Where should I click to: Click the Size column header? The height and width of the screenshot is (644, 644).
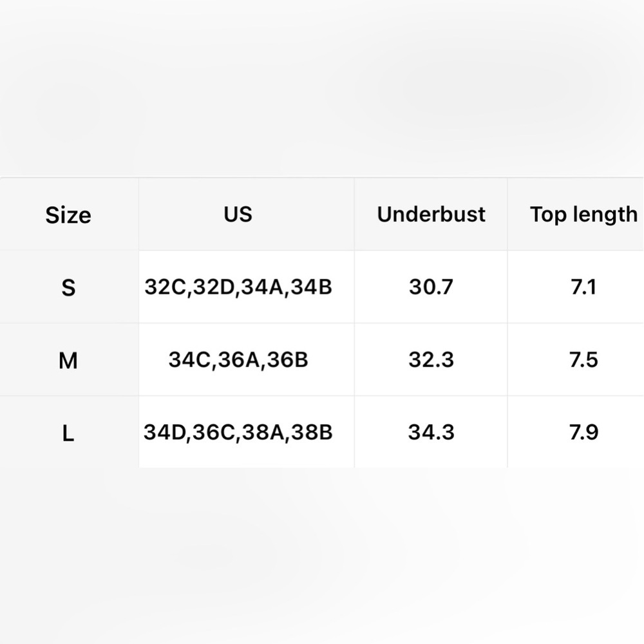coord(68,215)
